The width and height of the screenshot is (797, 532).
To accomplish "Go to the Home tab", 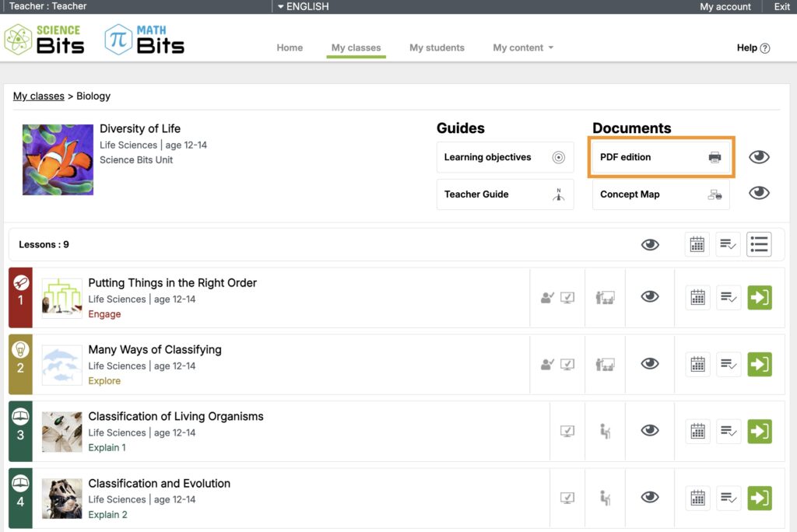I will [x=290, y=47].
